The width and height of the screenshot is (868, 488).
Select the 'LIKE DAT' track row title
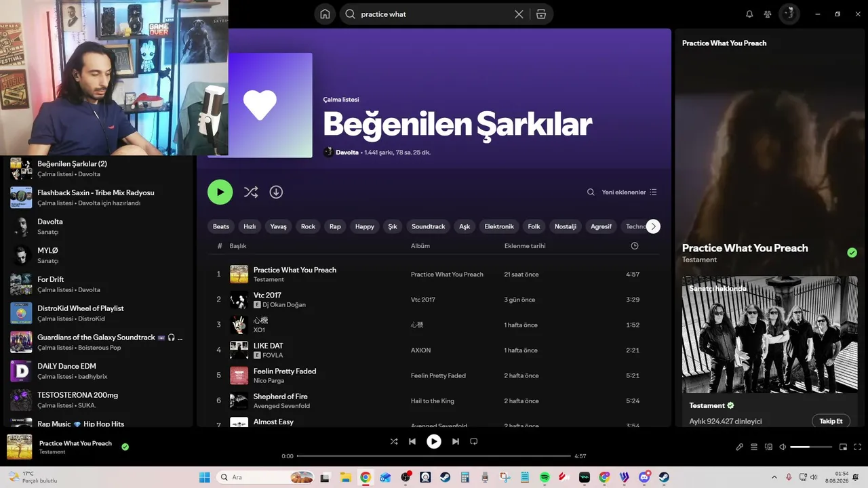(x=269, y=346)
